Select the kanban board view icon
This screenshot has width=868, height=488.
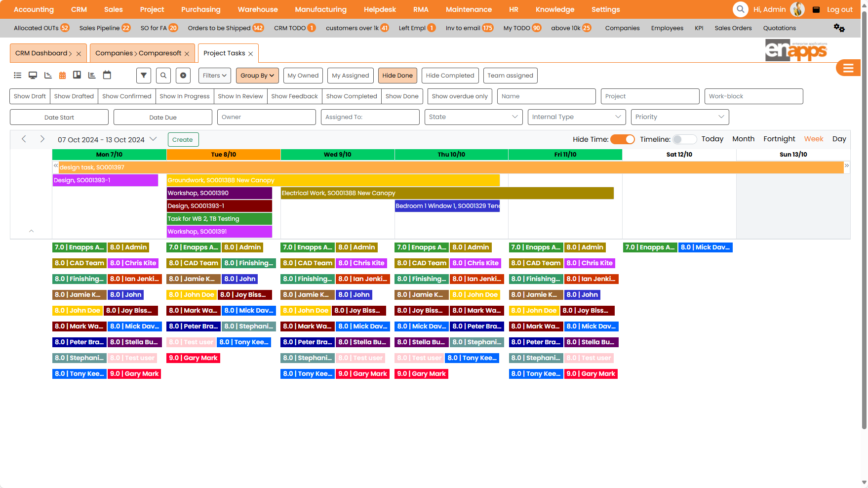click(77, 75)
